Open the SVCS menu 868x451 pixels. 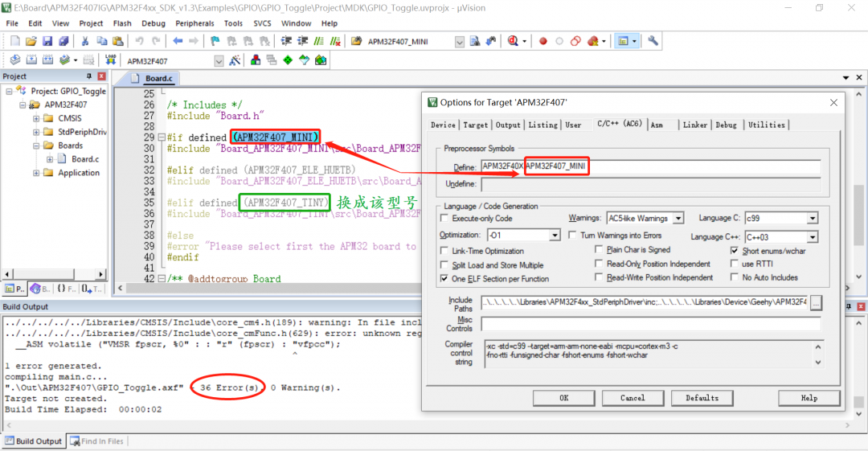point(262,23)
